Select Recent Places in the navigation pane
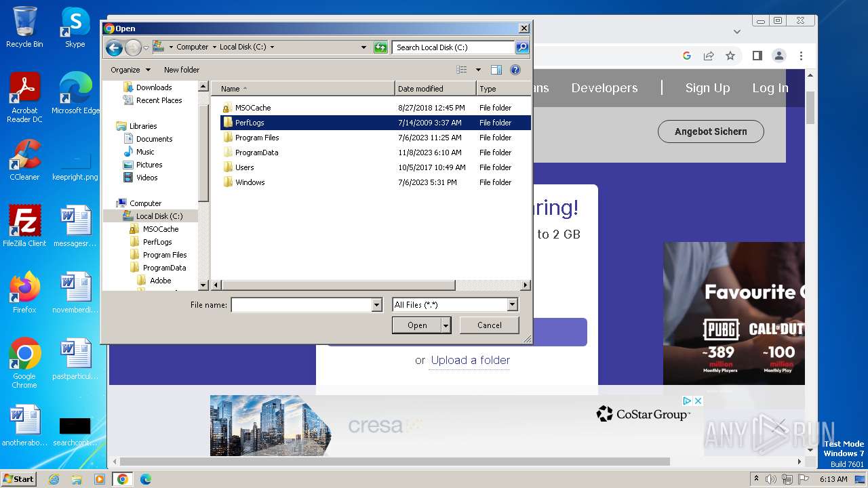The height and width of the screenshot is (488, 868). [159, 100]
